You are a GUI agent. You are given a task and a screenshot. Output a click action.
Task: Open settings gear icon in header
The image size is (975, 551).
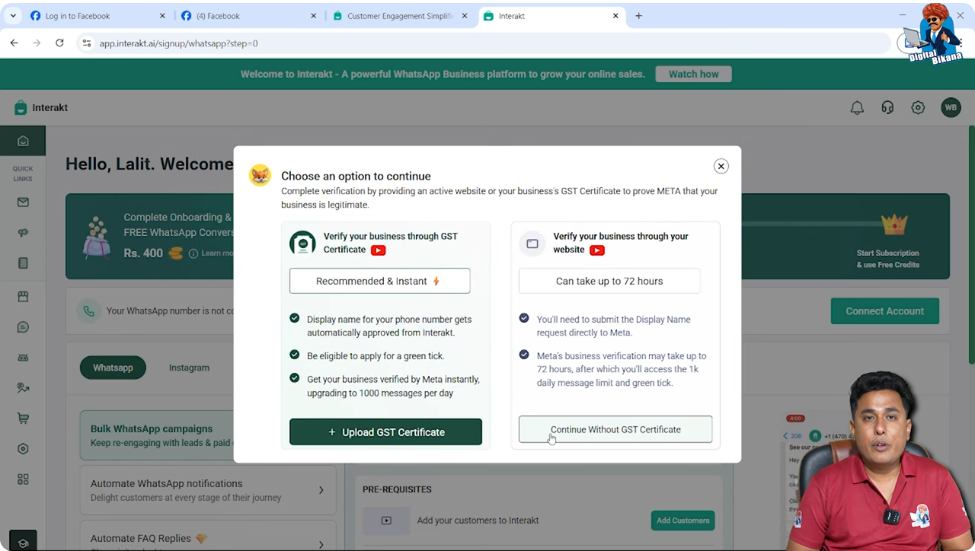click(x=918, y=108)
